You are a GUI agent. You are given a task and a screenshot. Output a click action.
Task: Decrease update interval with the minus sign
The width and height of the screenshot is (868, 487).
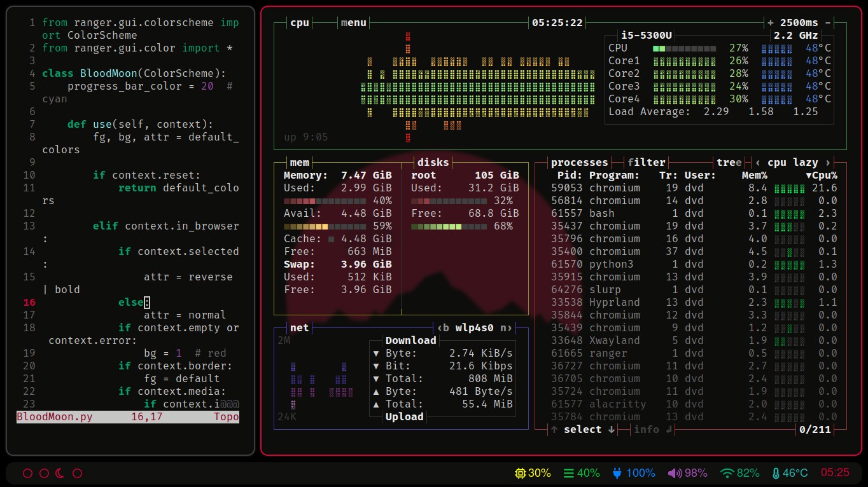pos(828,22)
